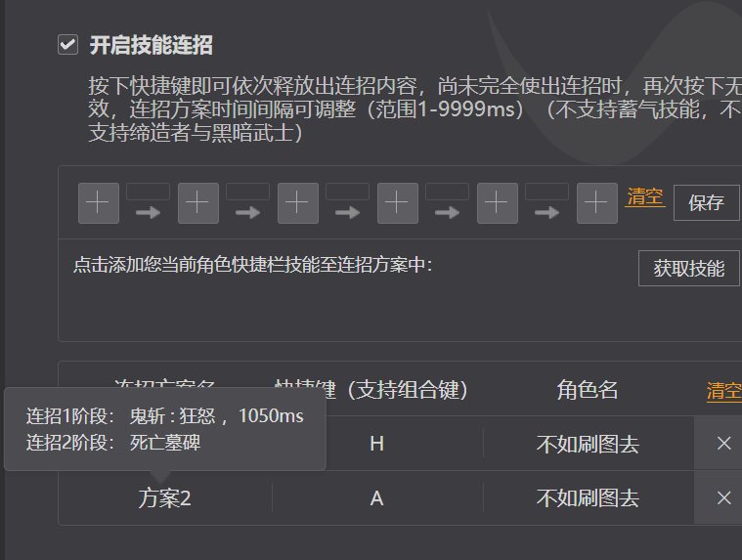This screenshot has width=742, height=560.
Task: Click 不如刷图去 in the hotkey H row
Action: pyautogui.click(x=588, y=444)
